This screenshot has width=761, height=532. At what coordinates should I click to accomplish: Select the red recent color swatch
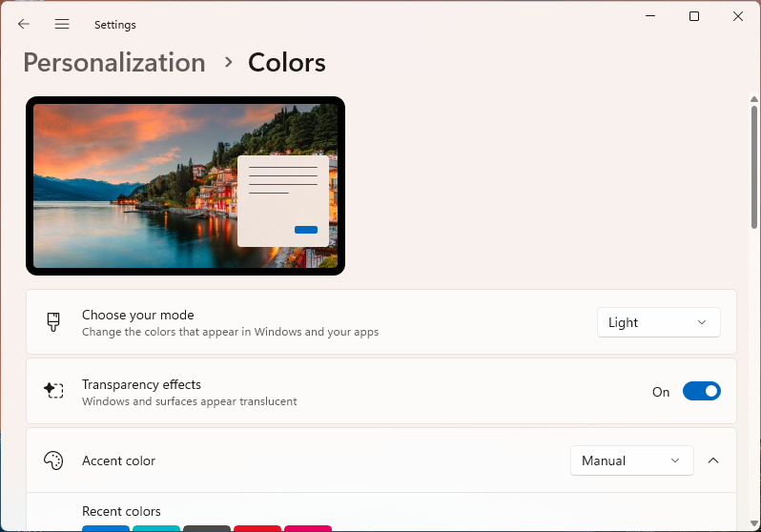257,528
